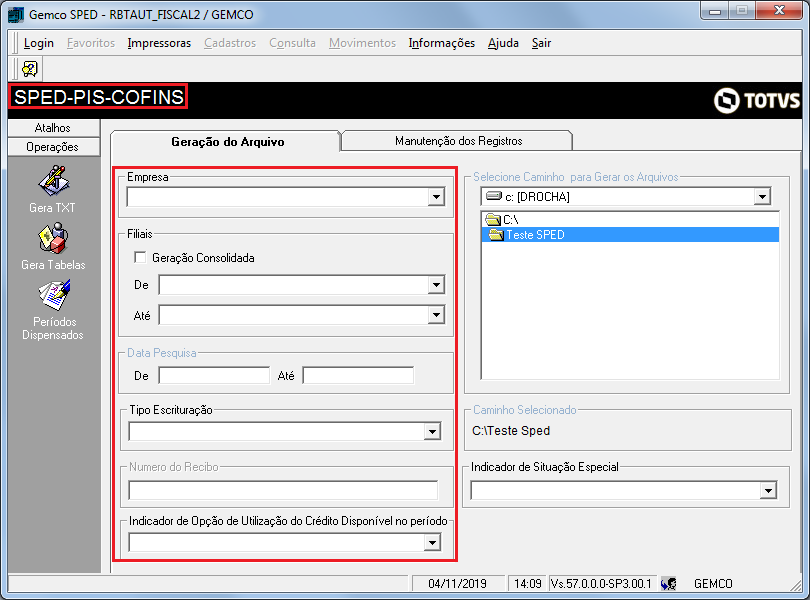Click the time 14:09 in status bar

[x=527, y=583]
